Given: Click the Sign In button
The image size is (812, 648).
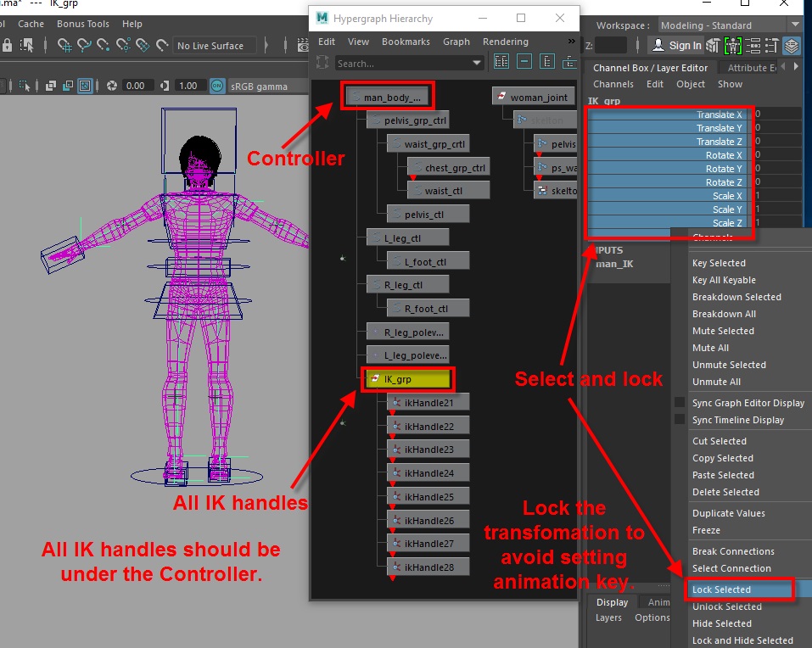Looking at the screenshot, I should (x=676, y=46).
